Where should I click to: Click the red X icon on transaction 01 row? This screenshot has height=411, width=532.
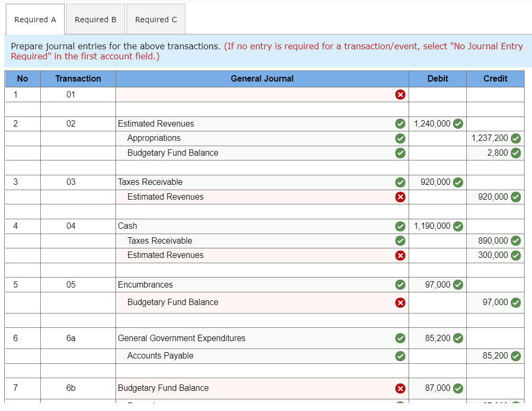click(x=401, y=95)
